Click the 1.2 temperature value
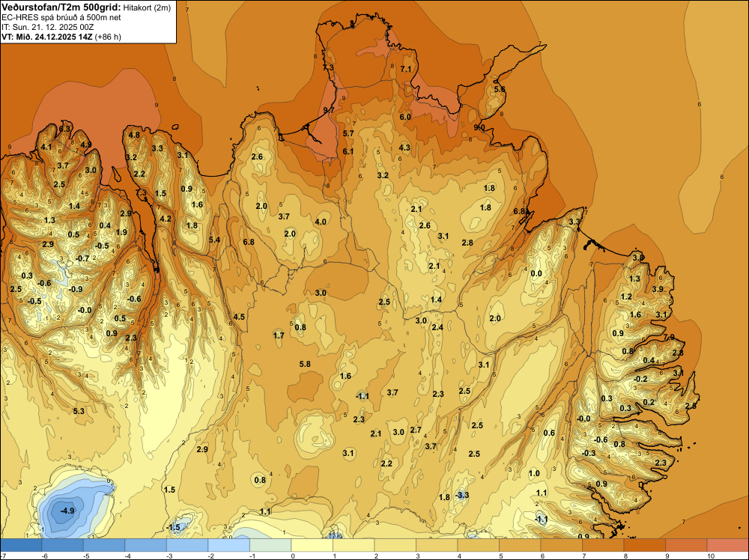 (x=626, y=297)
